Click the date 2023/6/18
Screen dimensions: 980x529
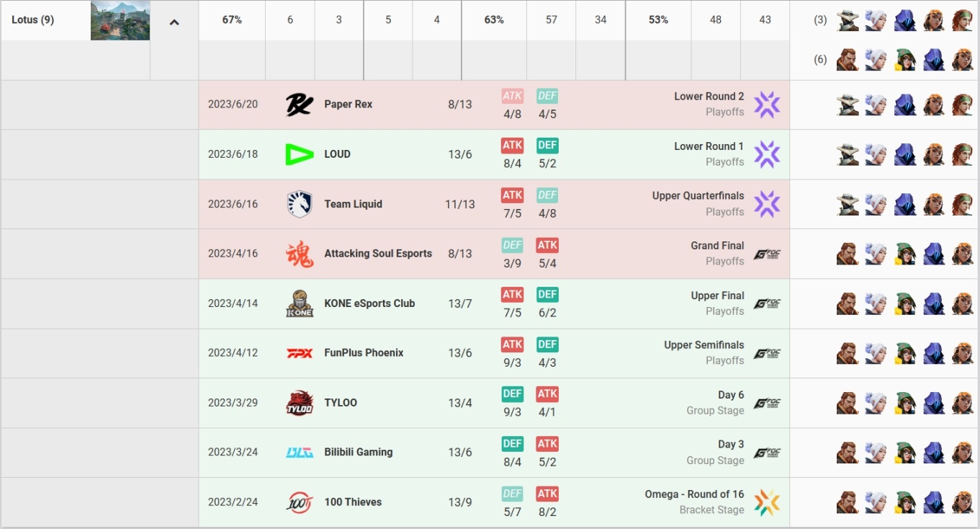click(233, 154)
